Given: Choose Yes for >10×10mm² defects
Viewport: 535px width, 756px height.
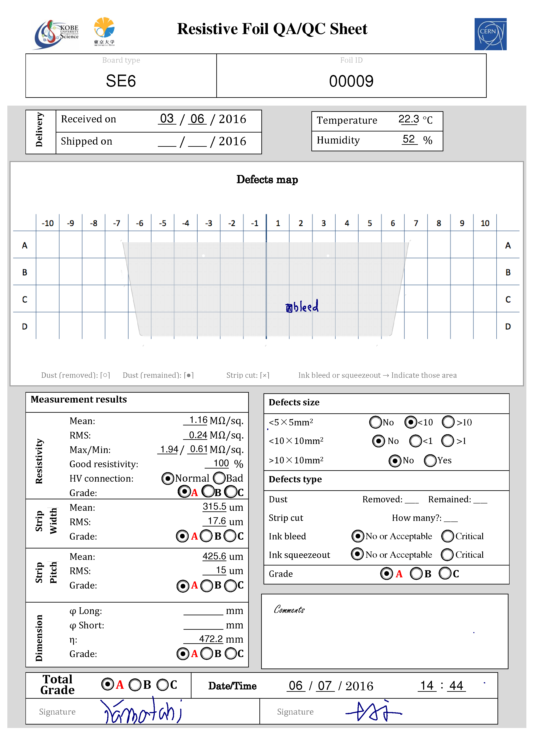Looking at the screenshot, I should 430,461.
